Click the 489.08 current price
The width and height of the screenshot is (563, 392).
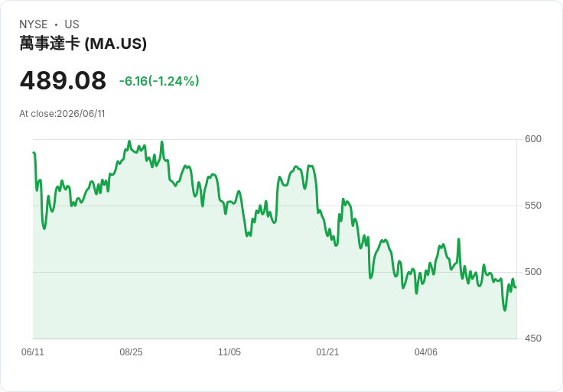pyautogui.click(x=63, y=80)
